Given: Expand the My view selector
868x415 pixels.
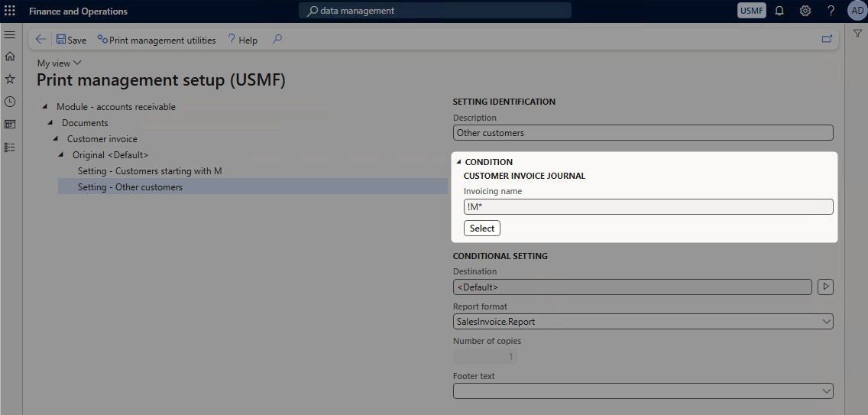Looking at the screenshot, I should point(60,63).
